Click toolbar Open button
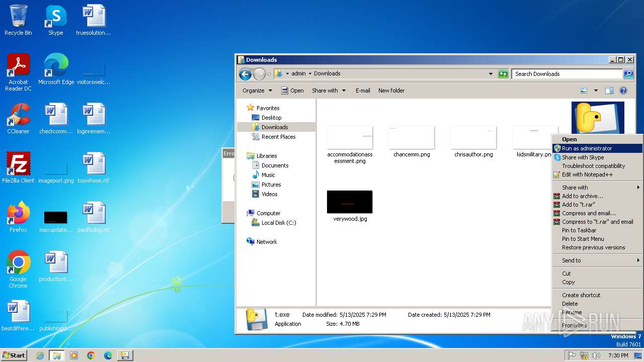Screen dimensions: 644x362 (x=292, y=90)
